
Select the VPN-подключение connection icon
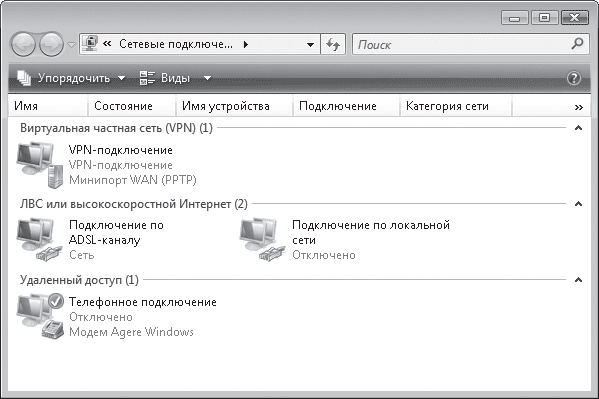tap(39, 165)
